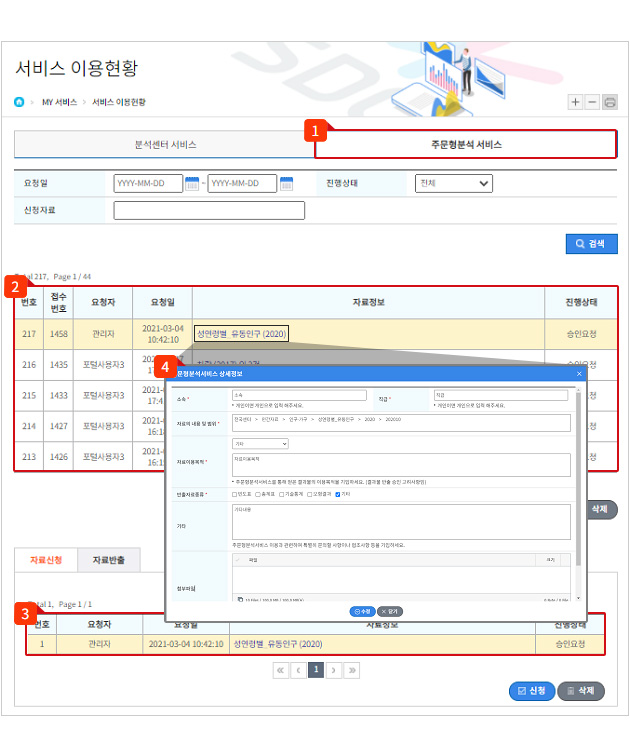
Task: Open the start date calendar picker
Action: (x=192, y=183)
